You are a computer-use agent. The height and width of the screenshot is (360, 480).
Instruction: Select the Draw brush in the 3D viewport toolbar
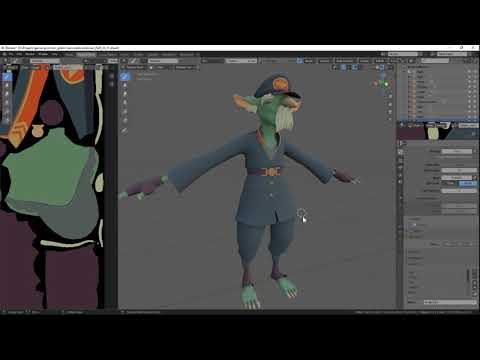[x=125, y=76]
